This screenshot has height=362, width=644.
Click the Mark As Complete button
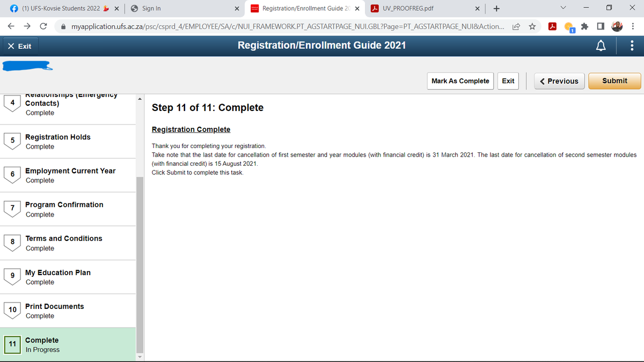460,81
